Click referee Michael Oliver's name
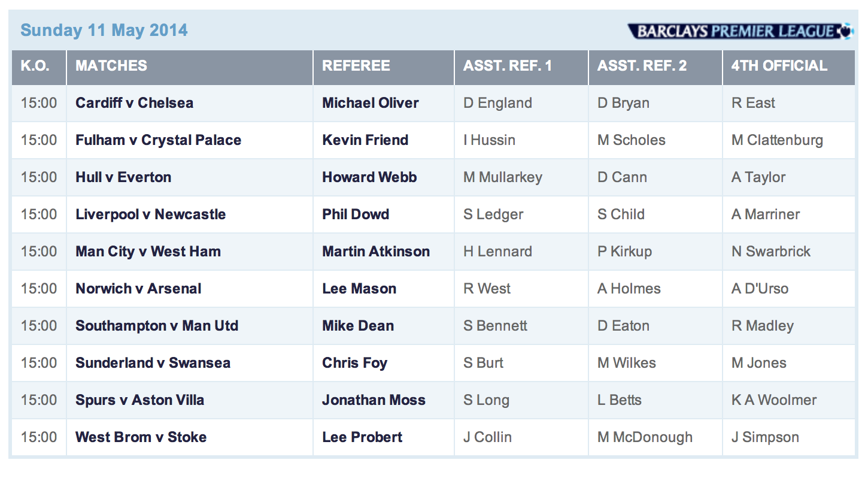 371,103
